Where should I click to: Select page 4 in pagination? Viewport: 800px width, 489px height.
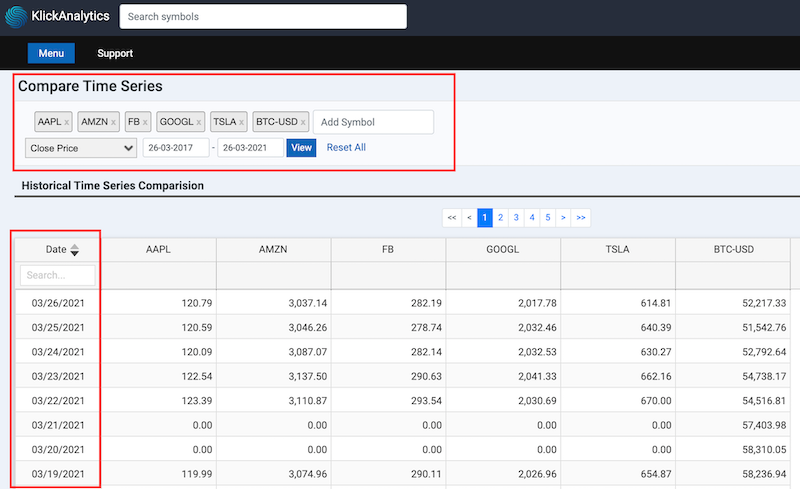(532, 217)
